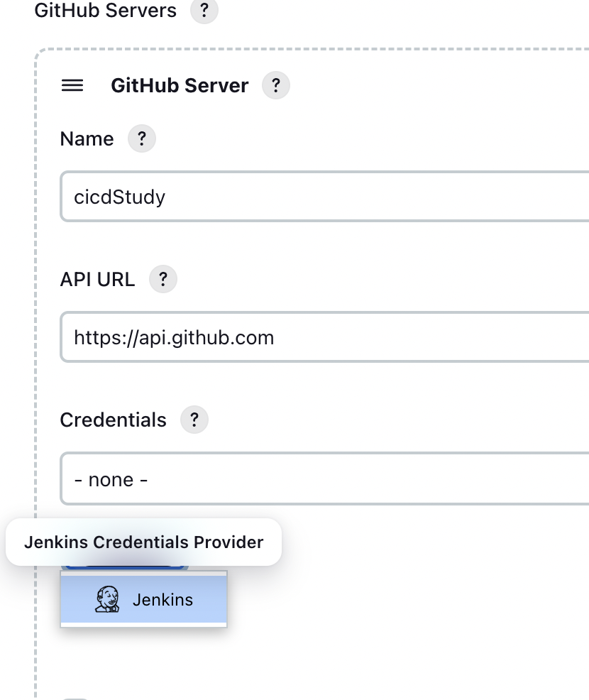Click the GitHub Server heading text
Viewport: 589px width, 700px height.
coord(180,85)
